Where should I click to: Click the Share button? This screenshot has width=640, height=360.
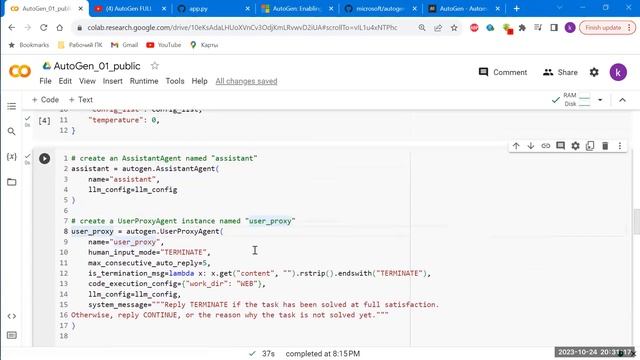click(x=560, y=72)
